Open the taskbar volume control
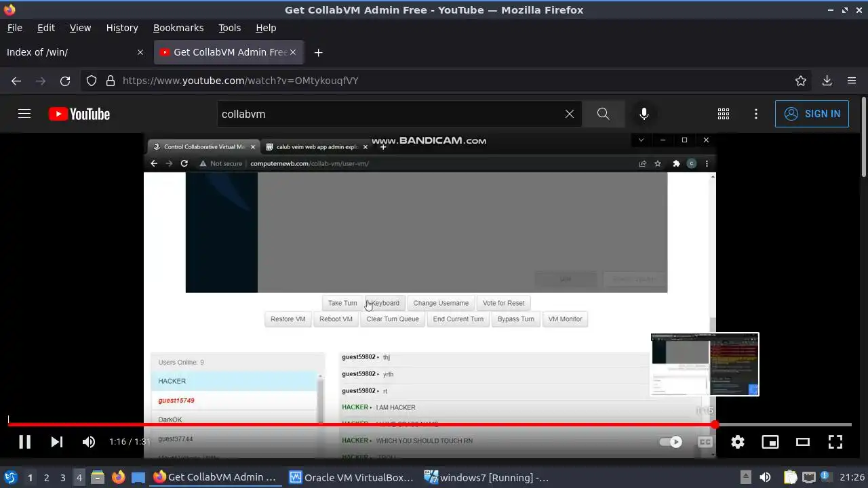The width and height of the screenshot is (868, 488). coord(765,477)
